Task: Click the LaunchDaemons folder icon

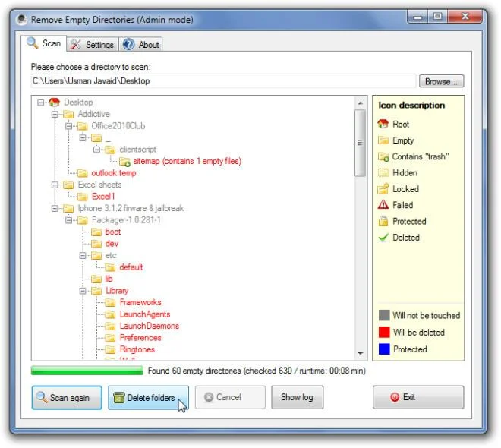Action: click(x=110, y=326)
